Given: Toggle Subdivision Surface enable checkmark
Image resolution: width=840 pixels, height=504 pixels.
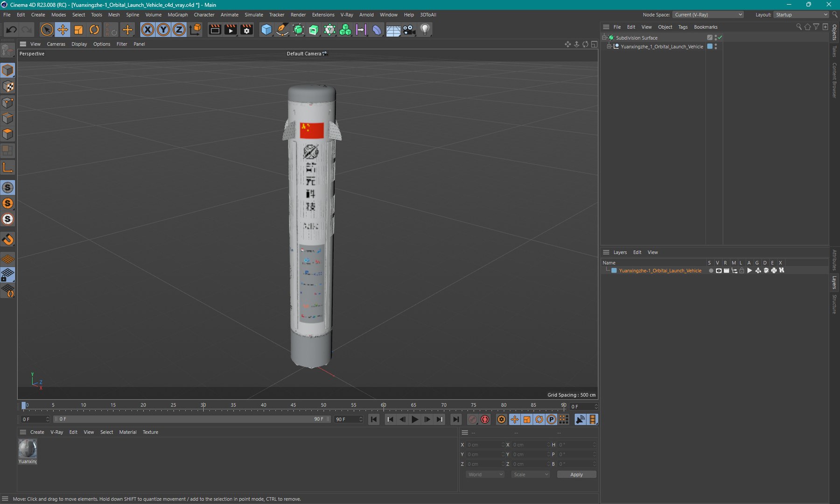Looking at the screenshot, I should [720, 37].
